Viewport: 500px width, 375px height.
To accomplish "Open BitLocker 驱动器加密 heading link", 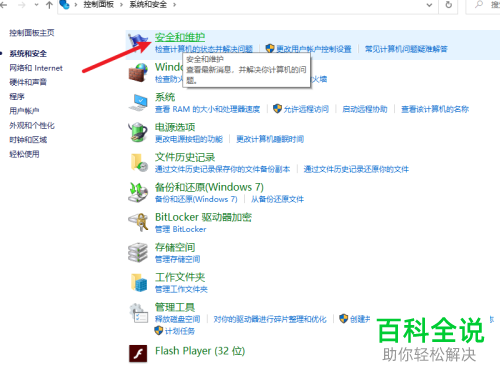I will [x=203, y=217].
